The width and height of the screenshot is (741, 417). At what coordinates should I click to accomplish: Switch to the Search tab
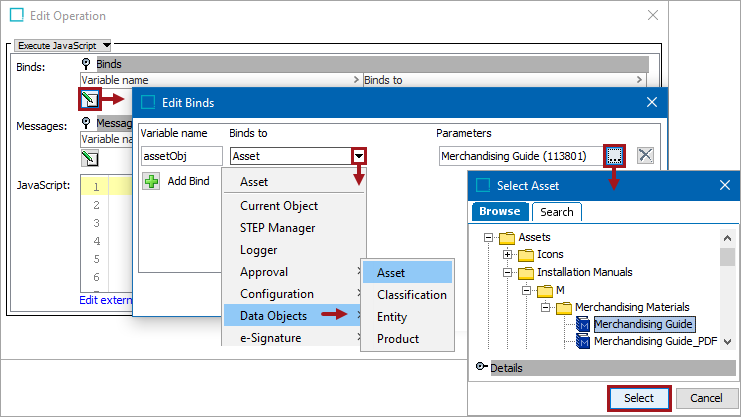point(557,212)
